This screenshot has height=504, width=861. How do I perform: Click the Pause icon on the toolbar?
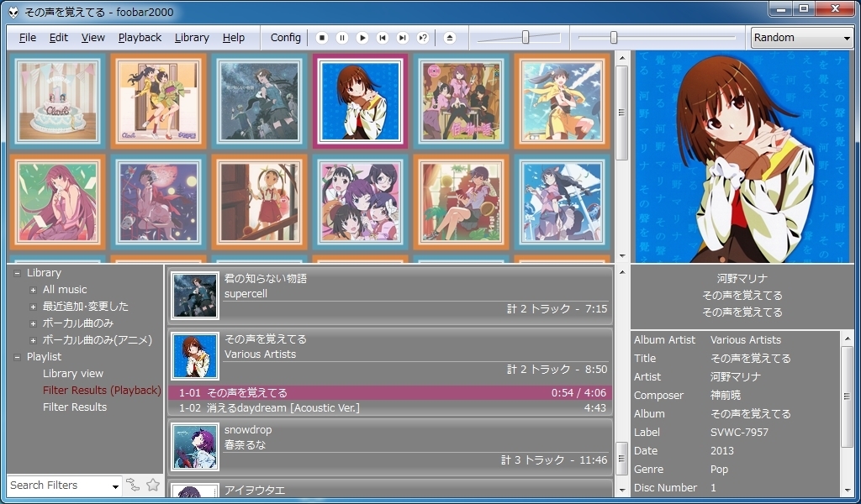coord(342,38)
